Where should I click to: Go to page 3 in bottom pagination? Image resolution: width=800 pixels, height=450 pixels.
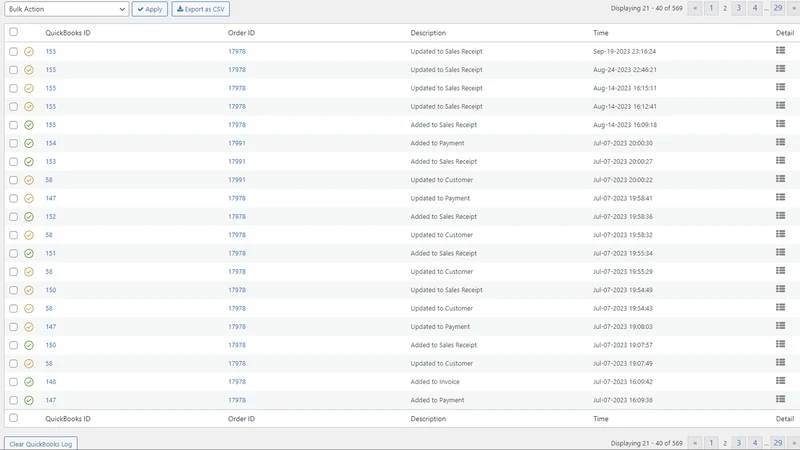coord(738,443)
